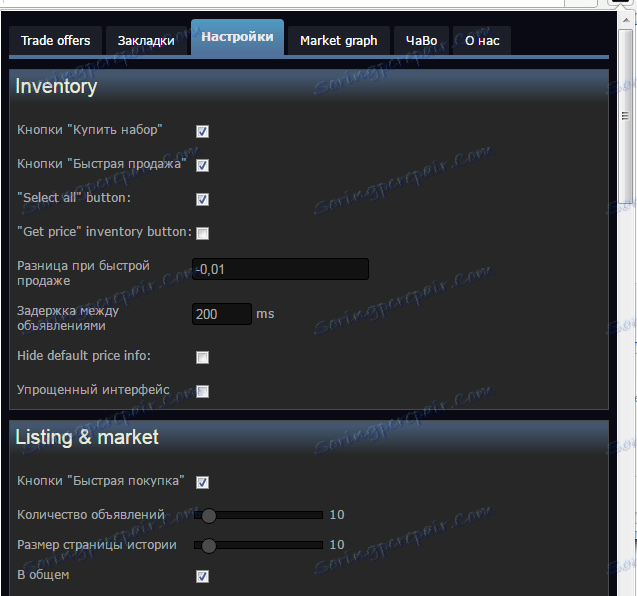Click the Размер страницы истории slider handle
Image resolution: width=637 pixels, height=596 pixels.
pyautogui.click(x=209, y=545)
